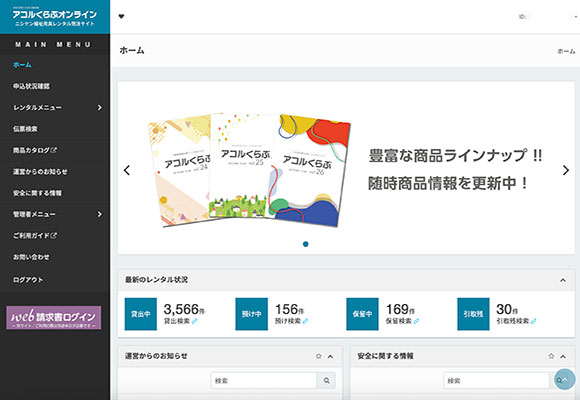Open the 預け検索 link
580x400 pixels.
[291, 321]
